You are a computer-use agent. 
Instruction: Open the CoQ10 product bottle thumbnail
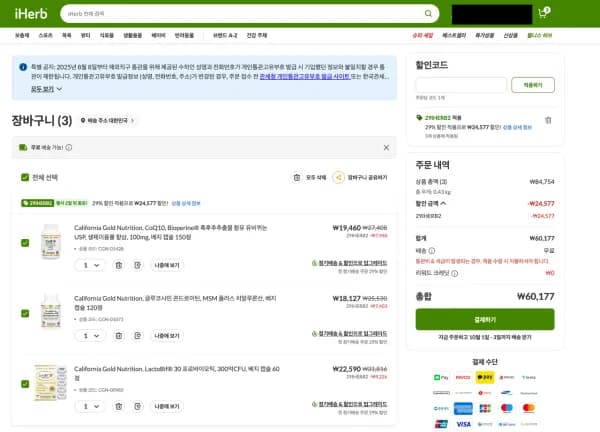coord(51,242)
